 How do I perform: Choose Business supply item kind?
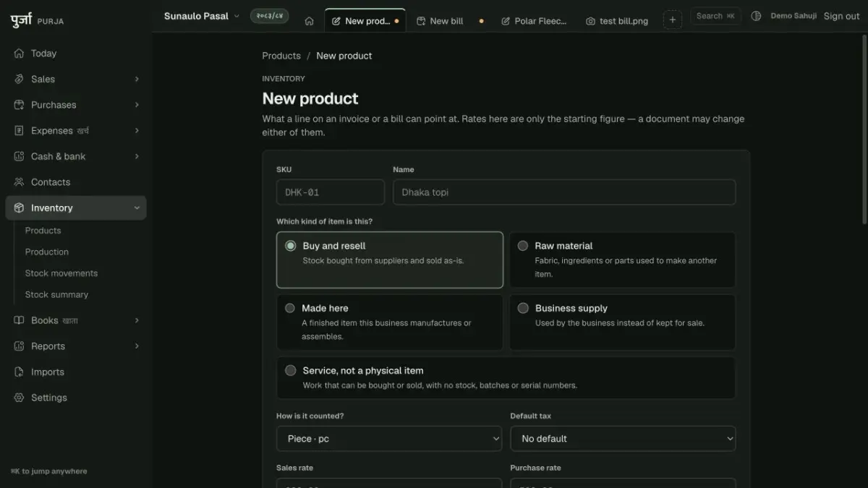[623, 322]
